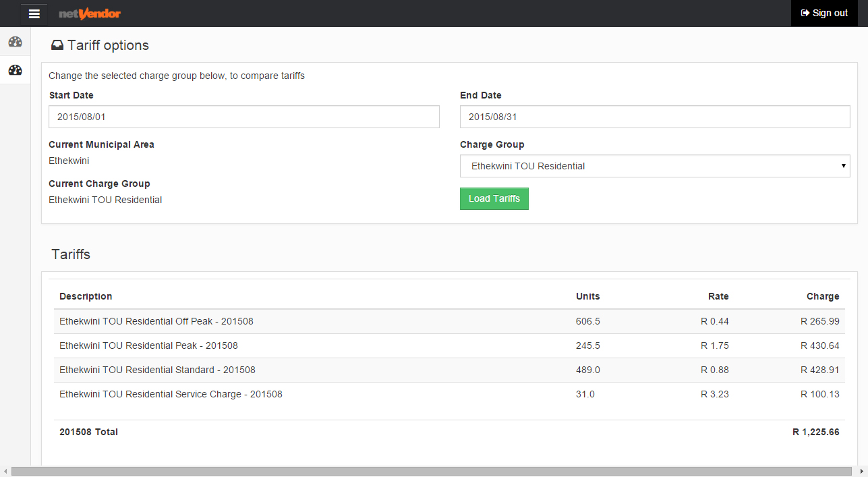Click the Start Date label
The width and height of the screenshot is (868, 477).
(x=71, y=95)
